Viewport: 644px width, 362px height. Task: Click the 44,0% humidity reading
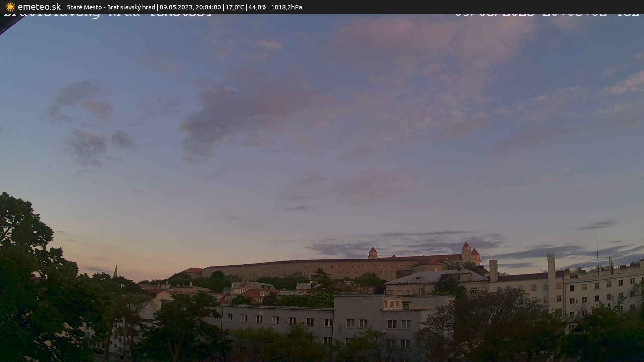click(x=257, y=7)
